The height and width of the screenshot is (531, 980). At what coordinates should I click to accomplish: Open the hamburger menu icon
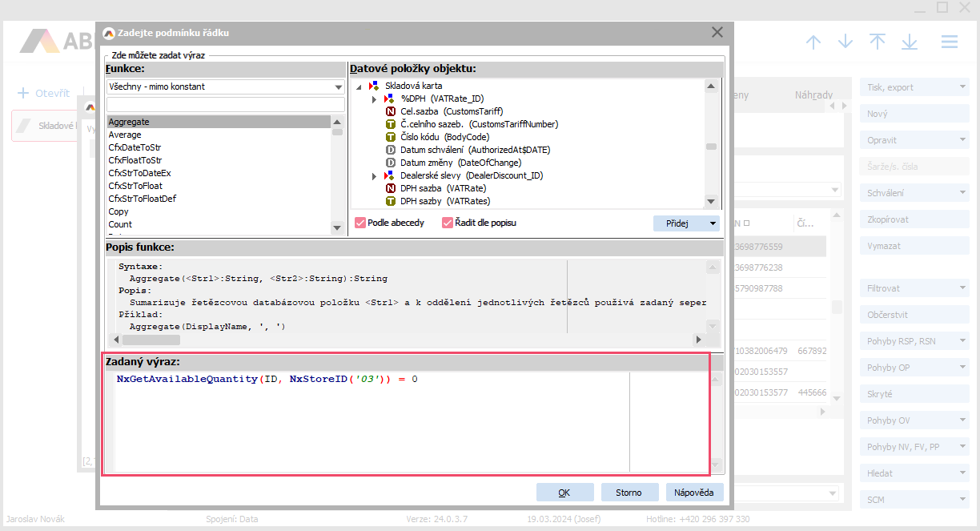950,42
